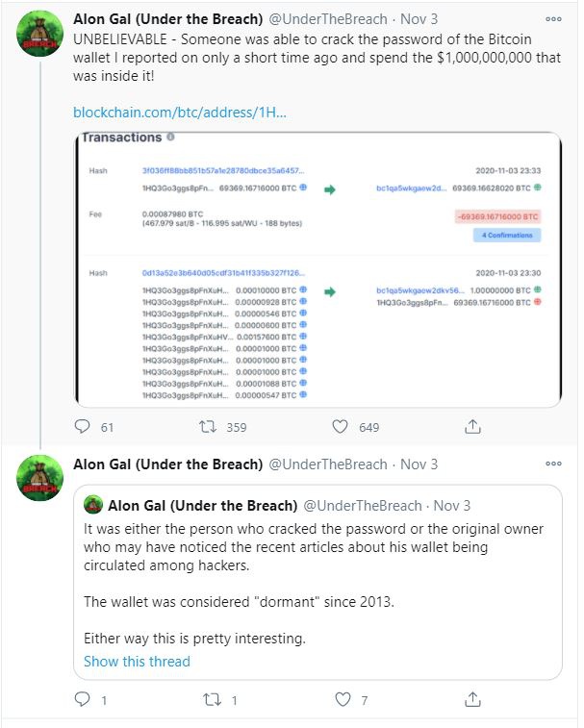The width and height of the screenshot is (584, 728).
Task: Open the Bitcoin transactions screenshot image
Action: click(x=317, y=269)
